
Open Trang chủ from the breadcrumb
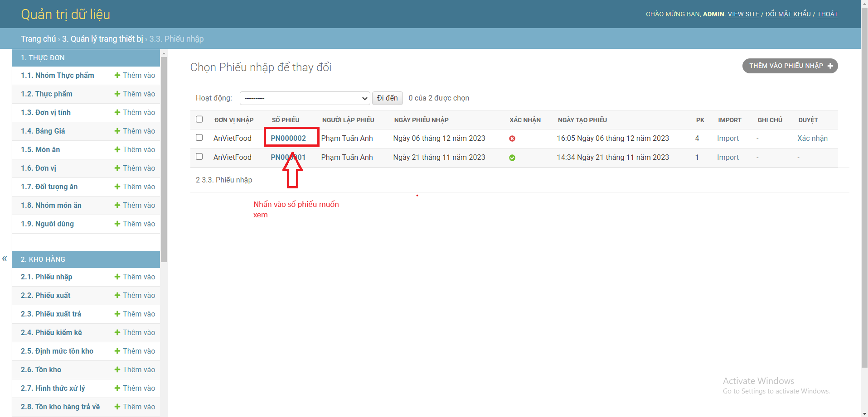(38, 38)
